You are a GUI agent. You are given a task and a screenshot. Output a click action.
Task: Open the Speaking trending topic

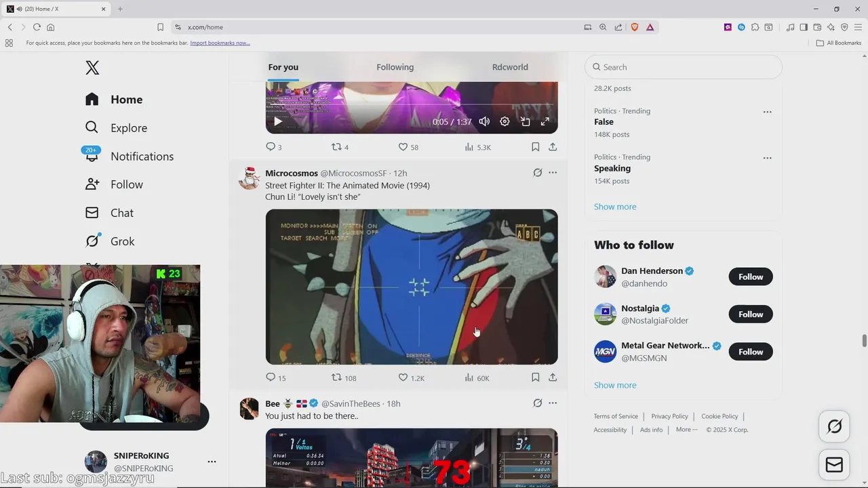click(612, 169)
